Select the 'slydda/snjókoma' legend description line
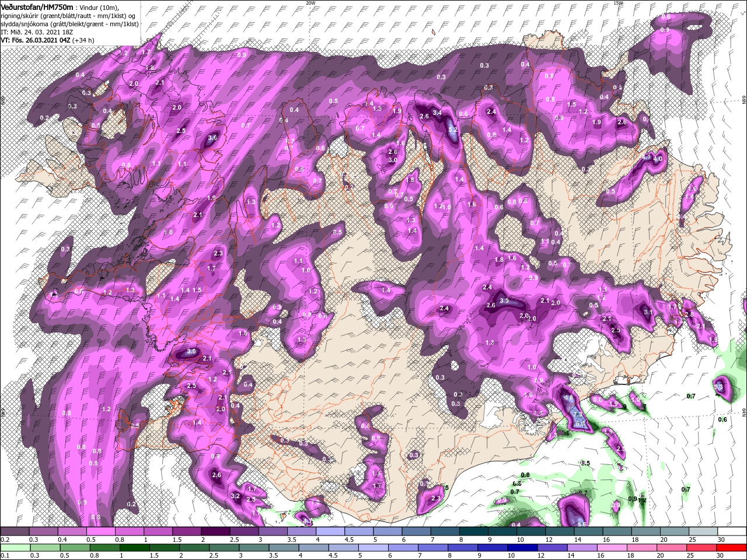 tap(69, 24)
